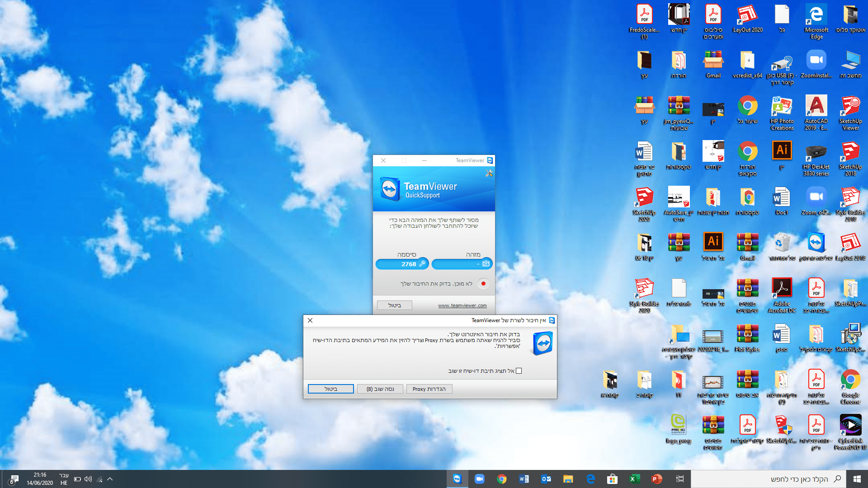
Task: Click the Proxy settings button
Action: 429,389
